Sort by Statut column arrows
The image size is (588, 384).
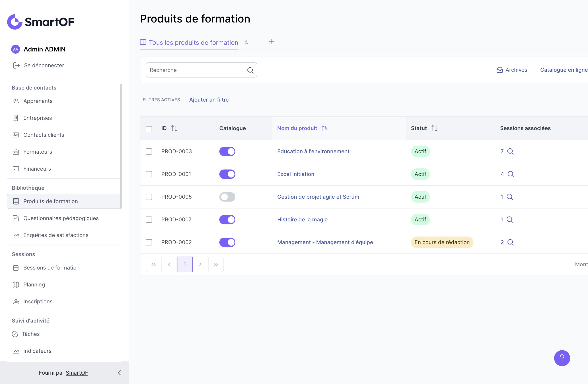pos(434,128)
